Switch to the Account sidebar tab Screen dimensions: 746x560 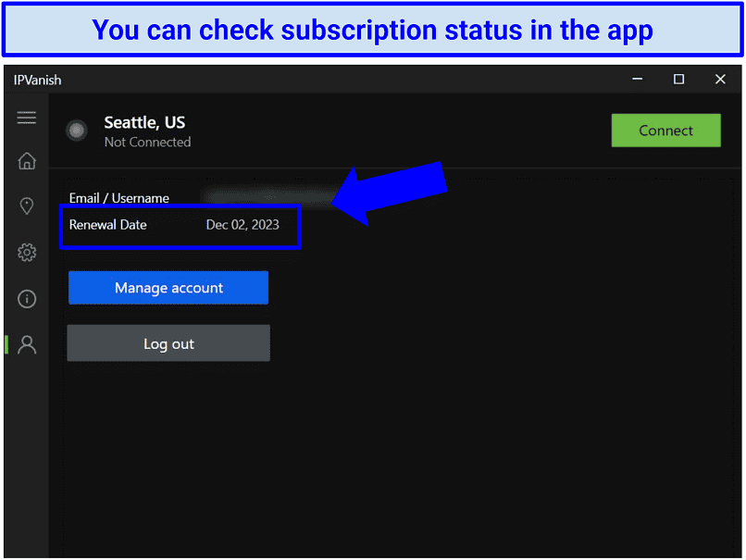pyautogui.click(x=26, y=343)
